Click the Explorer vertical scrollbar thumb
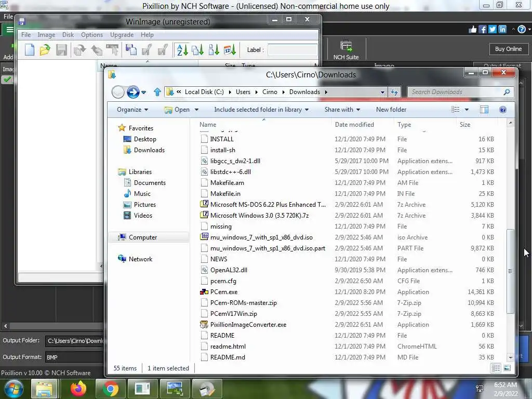This screenshot has width=532, height=399. [x=510, y=271]
